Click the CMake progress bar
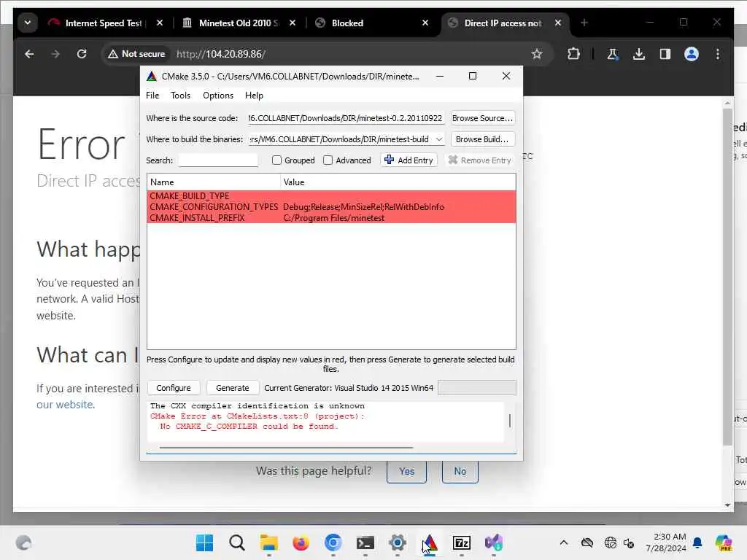 coord(477,388)
